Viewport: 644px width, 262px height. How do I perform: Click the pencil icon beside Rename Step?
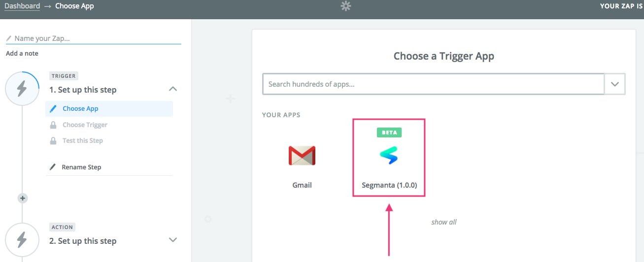click(x=53, y=167)
